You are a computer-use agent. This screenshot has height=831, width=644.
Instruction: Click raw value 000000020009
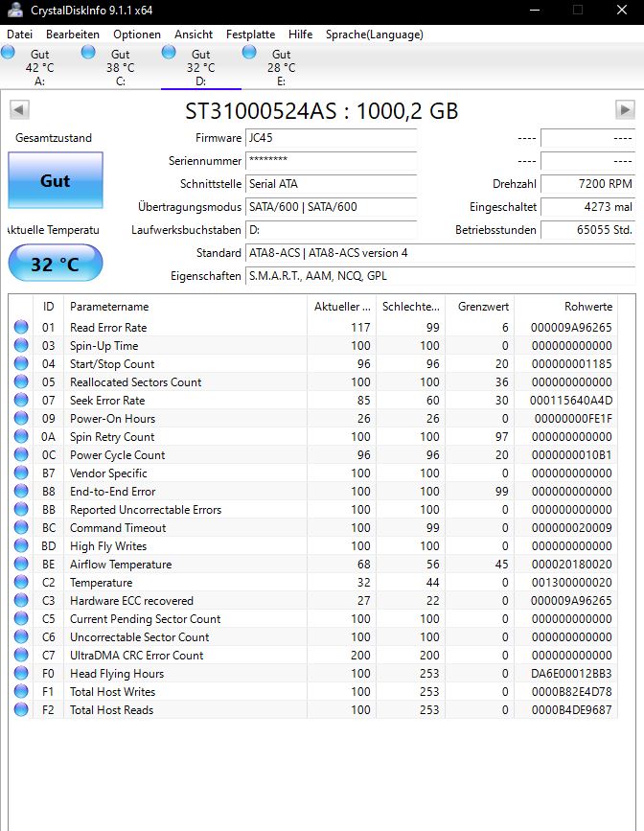pyautogui.click(x=571, y=528)
